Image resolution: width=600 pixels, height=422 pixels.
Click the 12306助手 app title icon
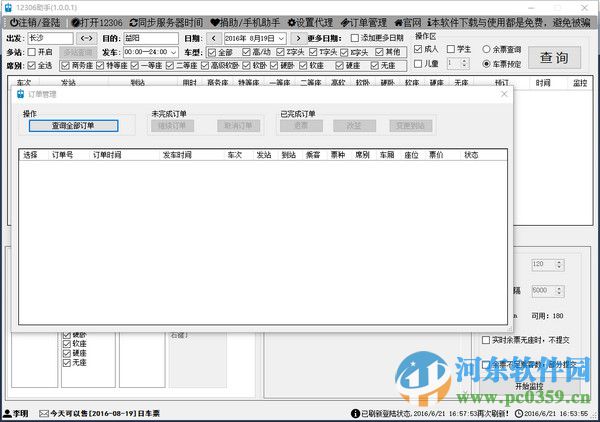pos(8,7)
